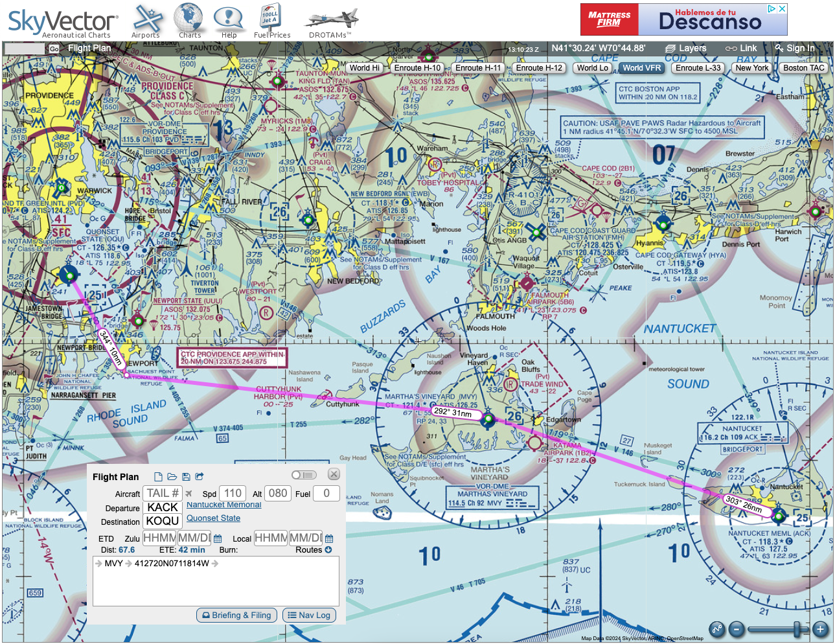Click the Nantucket Memorial airport marker on map
Screen dimensions: 835x644
coord(779,516)
